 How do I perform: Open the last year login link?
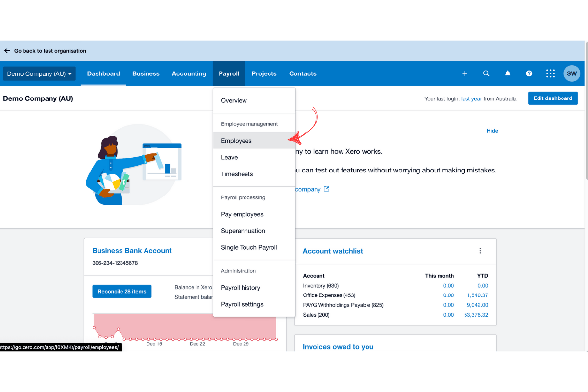pyautogui.click(x=471, y=98)
